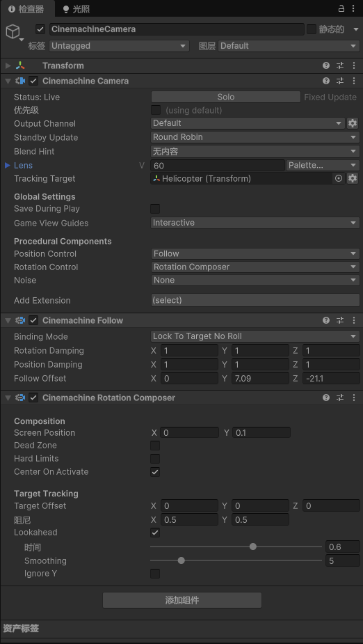This screenshot has width=363, height=644.
Task: Click gear icon next to Tracking Target
Action: [353, 178]
